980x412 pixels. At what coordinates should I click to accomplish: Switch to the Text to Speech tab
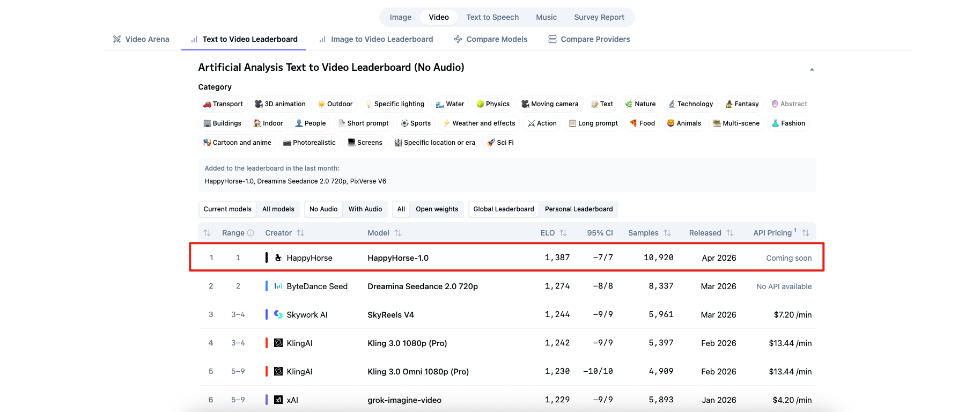pyautogui.click(x=492, y=17)
